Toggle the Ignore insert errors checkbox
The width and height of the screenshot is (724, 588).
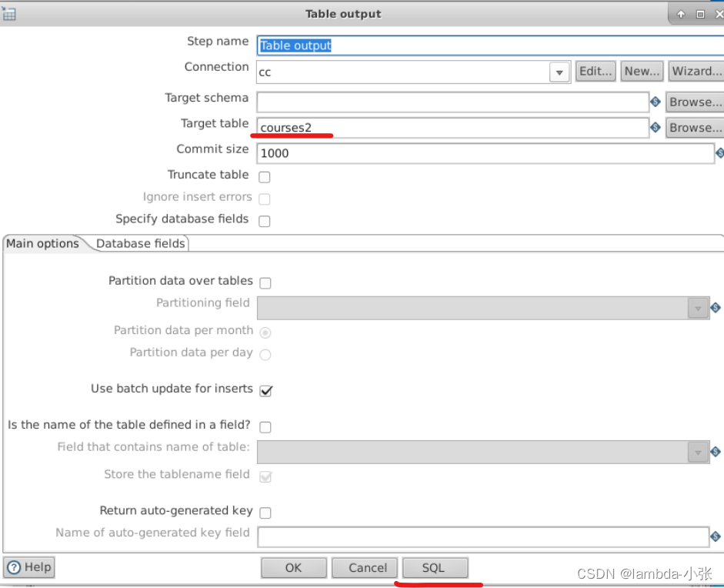point(265,199)
